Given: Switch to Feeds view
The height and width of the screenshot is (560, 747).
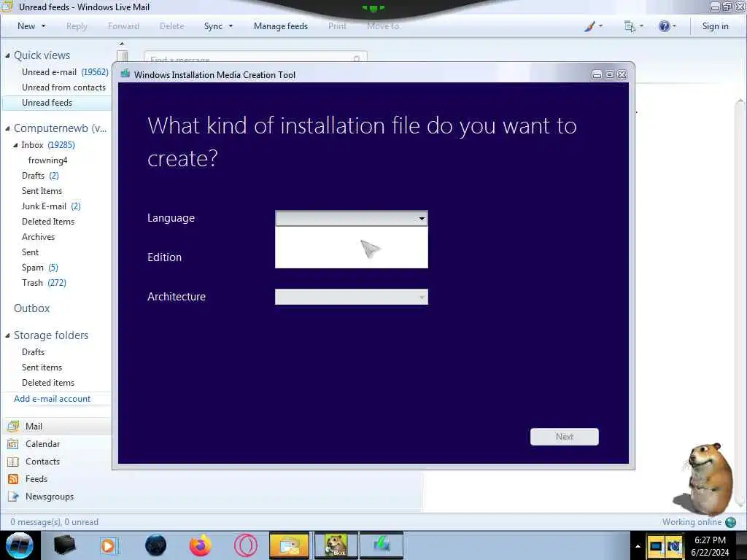Looking at the screenshot, I should tap(36, 479).
